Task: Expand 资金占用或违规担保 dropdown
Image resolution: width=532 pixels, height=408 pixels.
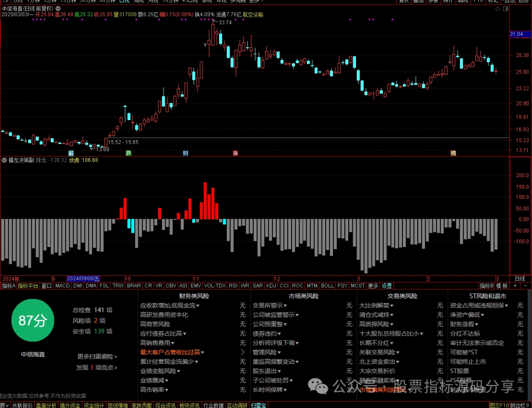Action: click(x=506, y=306)
